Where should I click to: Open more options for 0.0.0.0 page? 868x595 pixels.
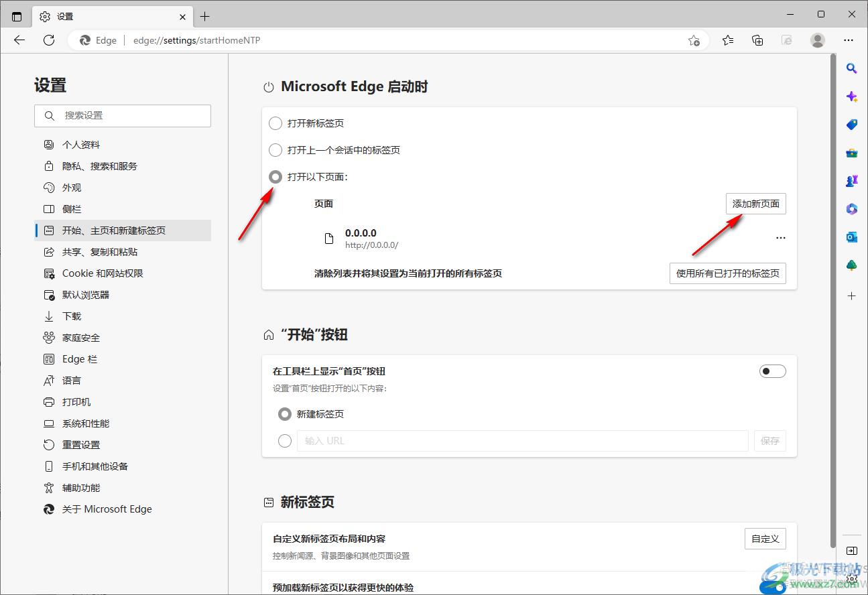(x=780, y=238)
